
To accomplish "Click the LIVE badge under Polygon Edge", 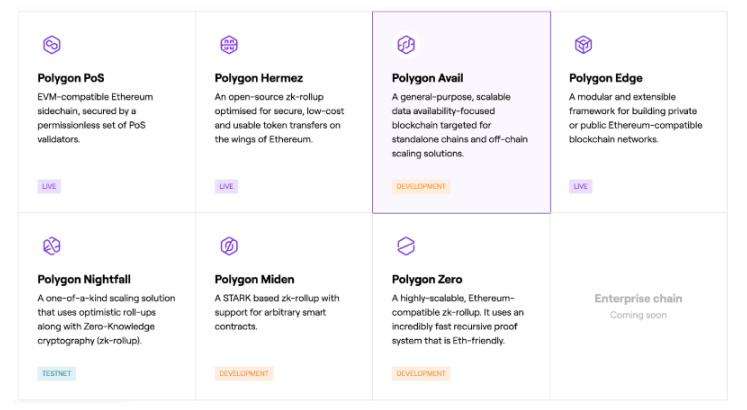I will click(581, 186).
